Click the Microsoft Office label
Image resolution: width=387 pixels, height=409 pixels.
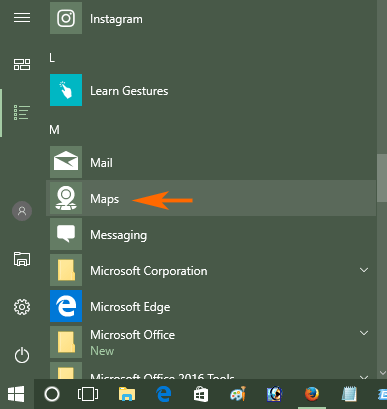[x=132, y=335]
